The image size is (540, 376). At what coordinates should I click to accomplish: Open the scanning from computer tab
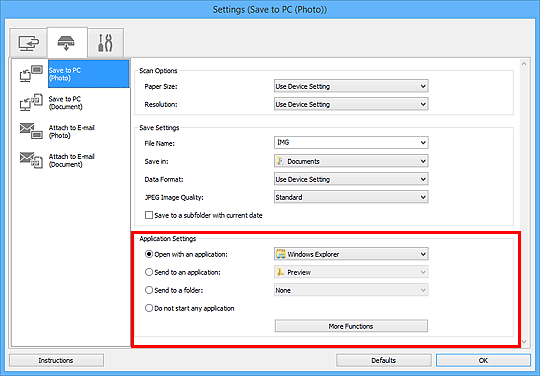[x=28, y=43]
